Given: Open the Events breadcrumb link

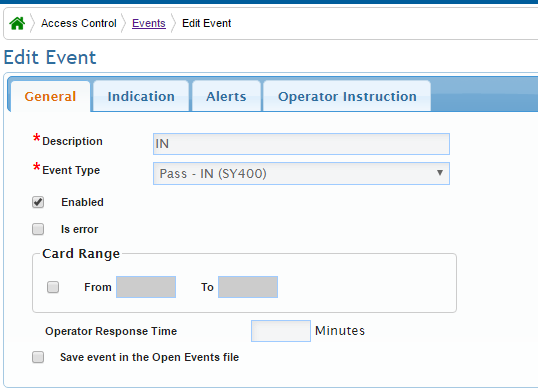Looking at the screenshot, I should tap(149, 23).
